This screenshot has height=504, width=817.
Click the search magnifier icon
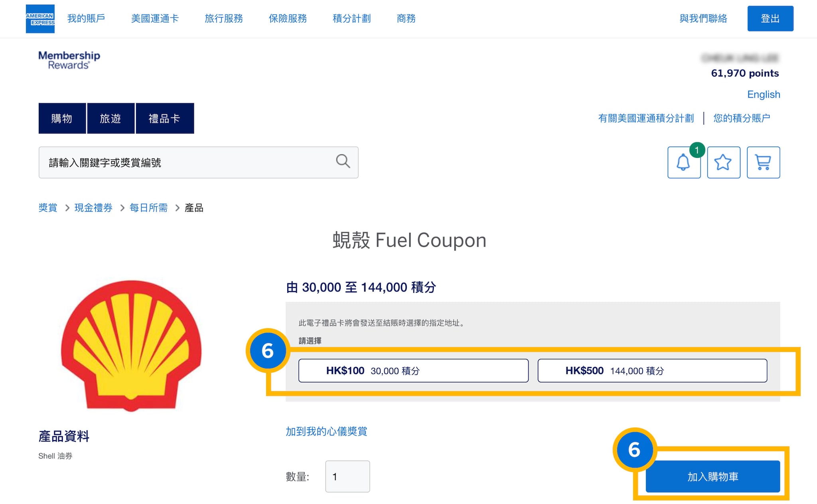(343, 161)
